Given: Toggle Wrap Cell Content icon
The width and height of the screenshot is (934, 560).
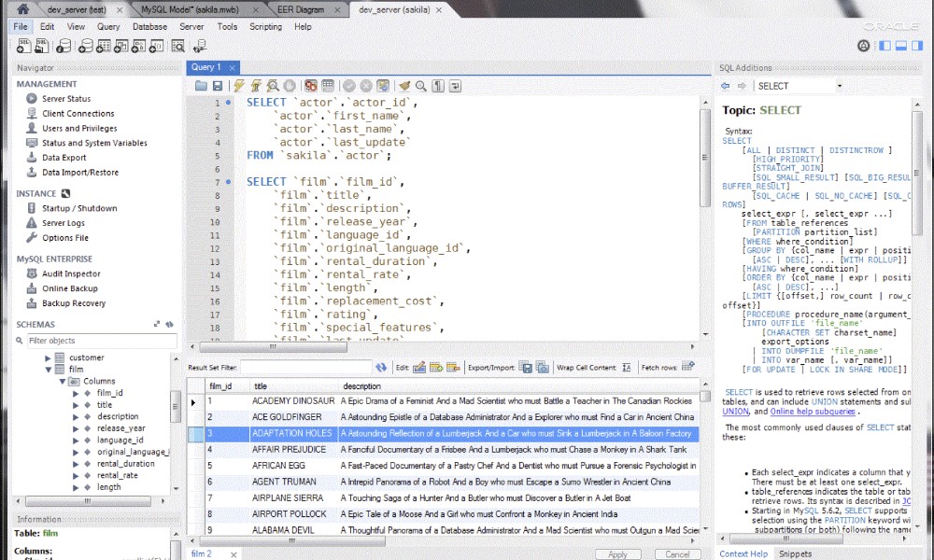Looking at the screenshot, I should pos(626,367).
